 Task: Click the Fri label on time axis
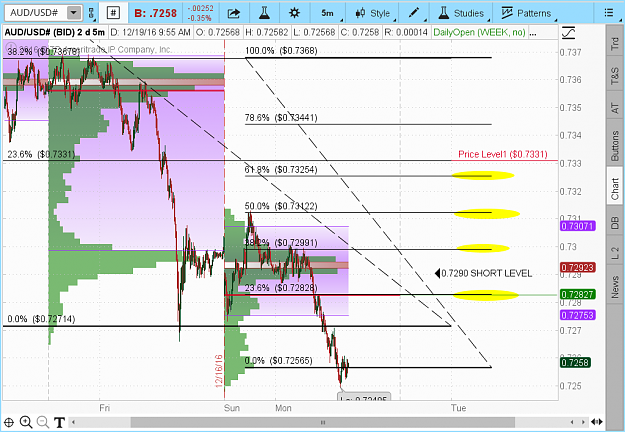pyautogui.click(x=104, y=408)
